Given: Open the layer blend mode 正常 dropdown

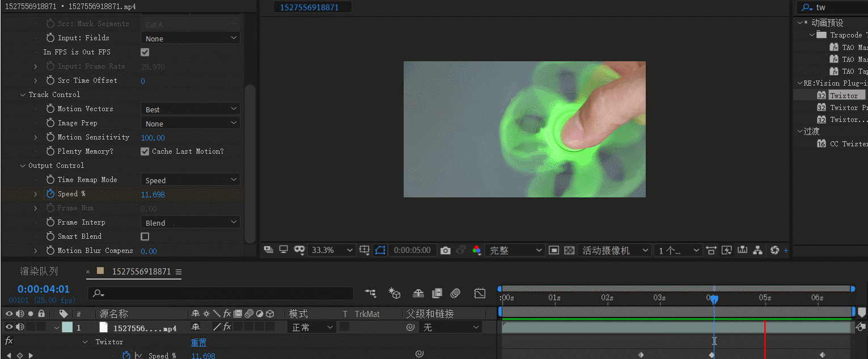Looking at the screenshot, I should coord(312,327).
